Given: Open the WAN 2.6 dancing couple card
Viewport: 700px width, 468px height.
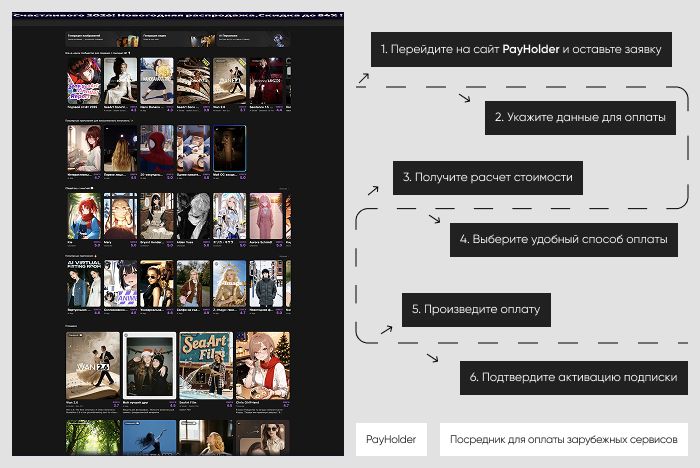Looking at the screenshot, I should click(91, 366).
